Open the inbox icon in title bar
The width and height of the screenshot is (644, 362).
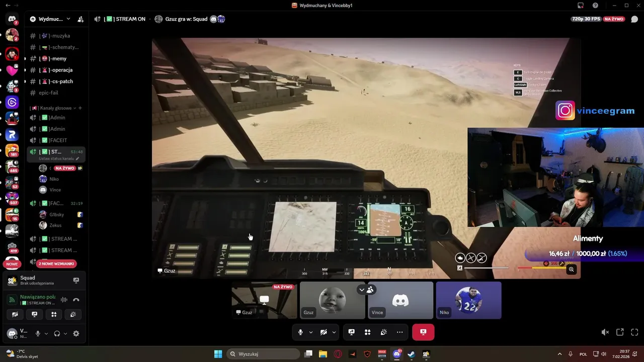[581, 5]
